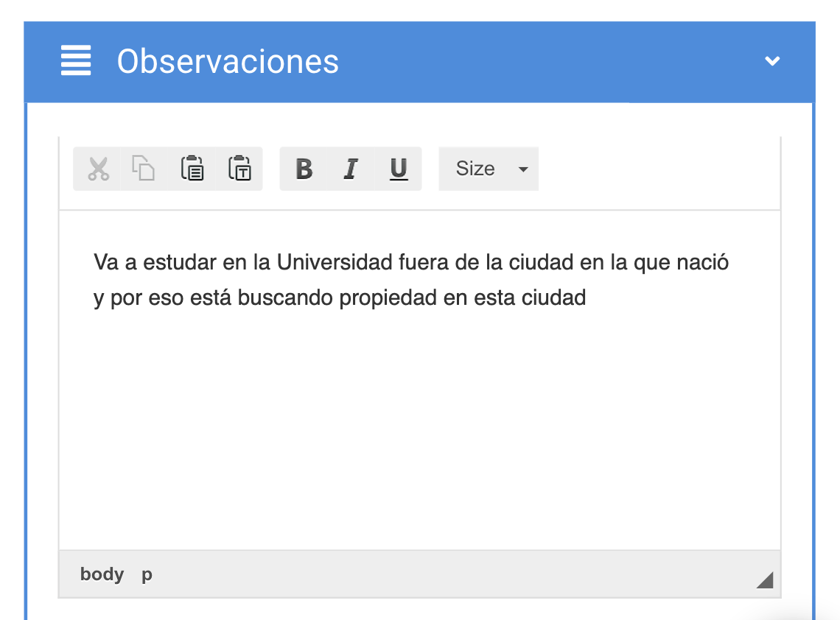Toggle Underline formatting

(x=399, y=169)
